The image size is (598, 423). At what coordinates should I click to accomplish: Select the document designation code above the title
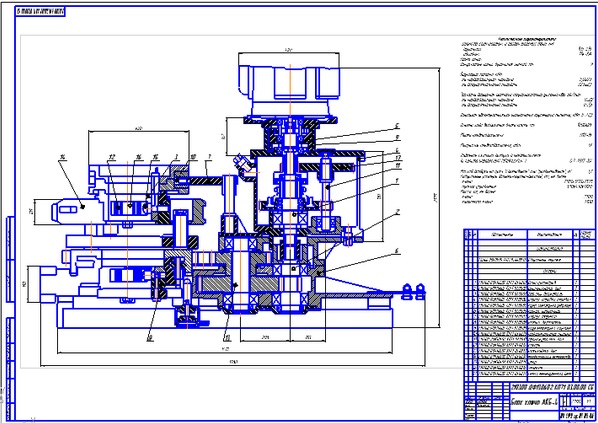click(552, 387)
